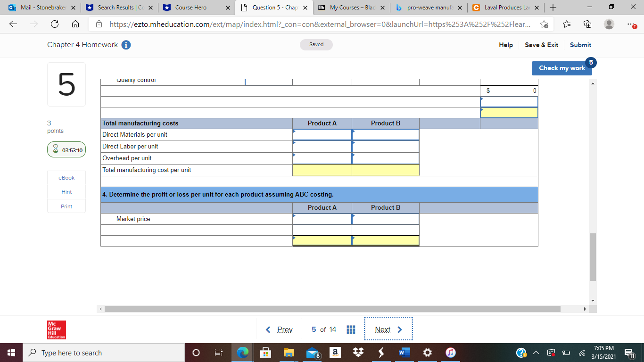Click the Check my work button
Screen dimensions: 644x362
[x=561, y=68]
